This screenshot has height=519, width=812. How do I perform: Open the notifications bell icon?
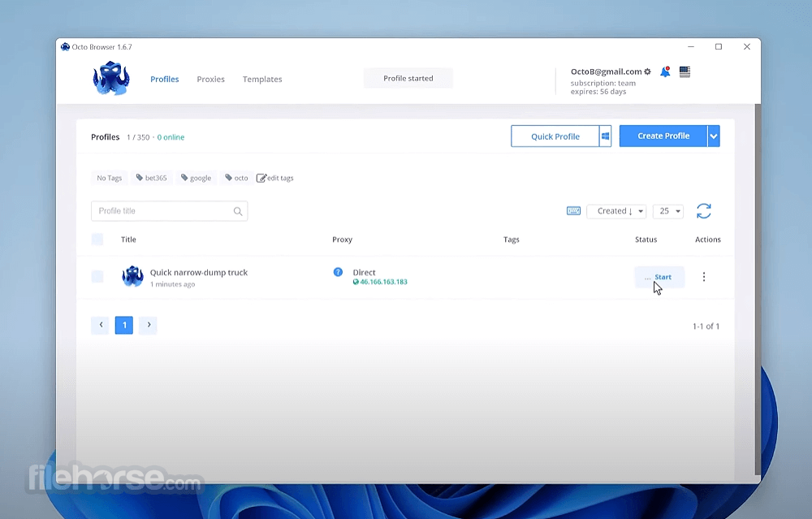click(665, 71)
